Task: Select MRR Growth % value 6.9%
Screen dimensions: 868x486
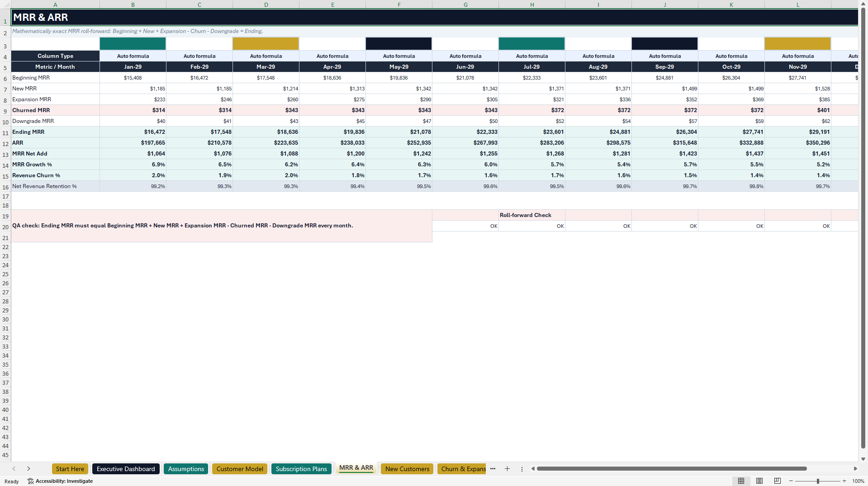Action: pos(133,165)
